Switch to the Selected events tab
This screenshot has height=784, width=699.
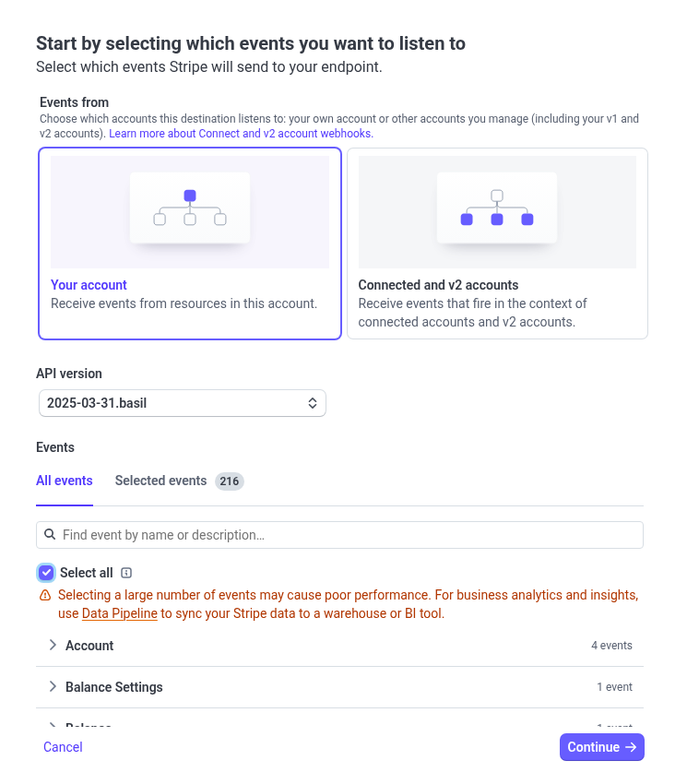coord(160,481)
